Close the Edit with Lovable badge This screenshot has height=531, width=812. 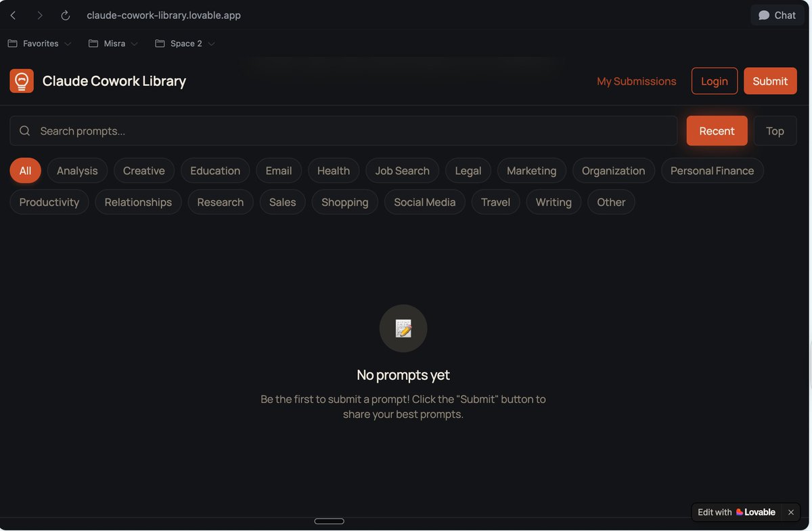791,512
